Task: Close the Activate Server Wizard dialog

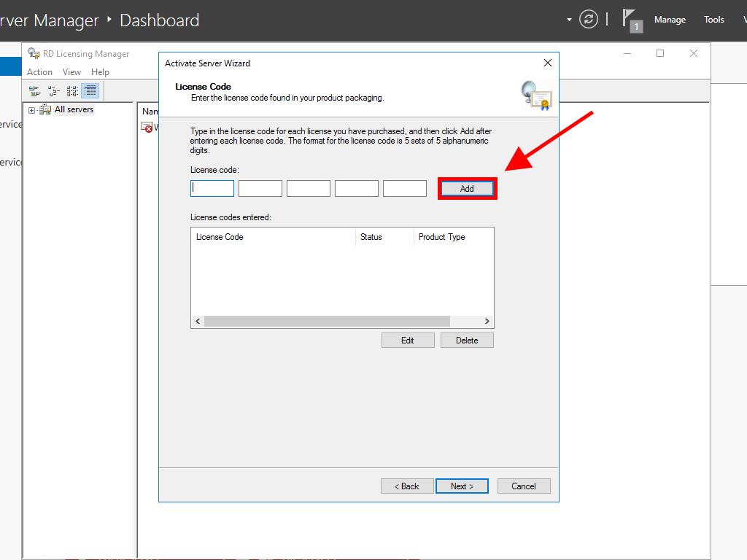Action: coord(548,63)
